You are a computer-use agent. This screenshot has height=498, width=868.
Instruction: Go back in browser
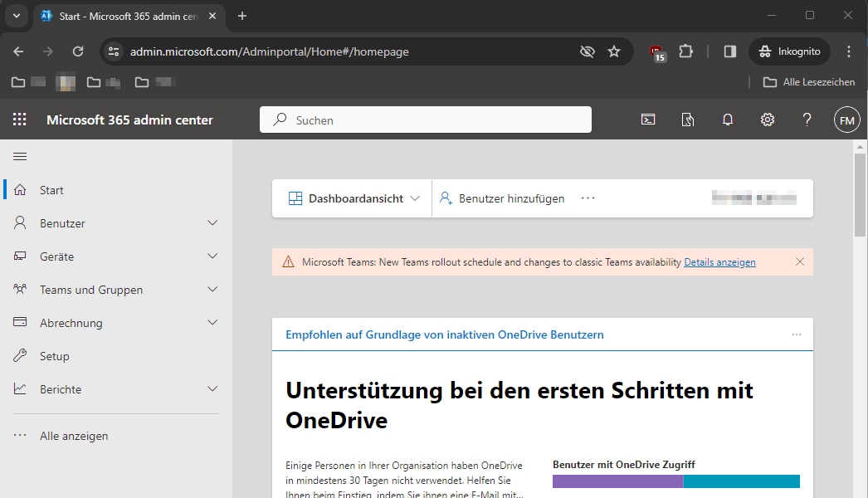18,51
